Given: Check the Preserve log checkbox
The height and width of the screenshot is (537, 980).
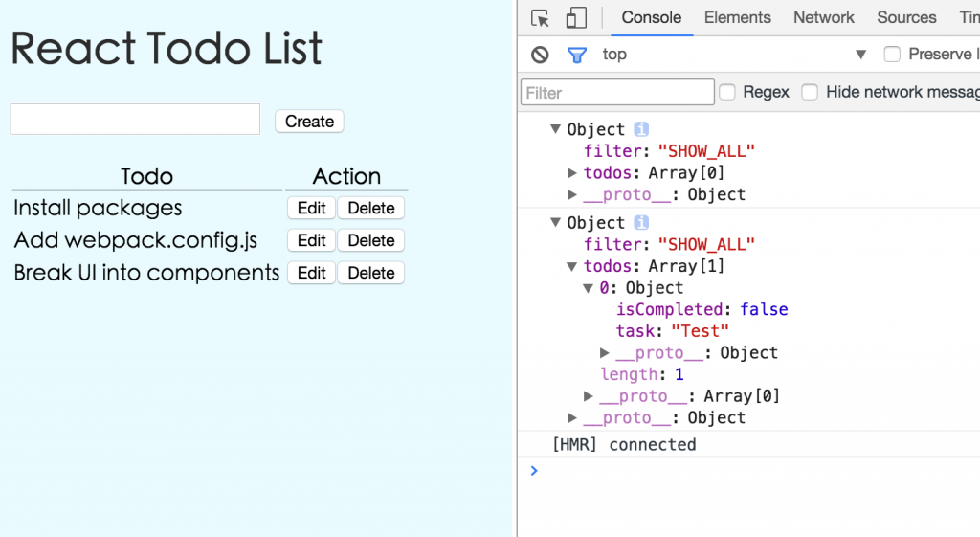Looking at the screenshot, I should 892,55.
